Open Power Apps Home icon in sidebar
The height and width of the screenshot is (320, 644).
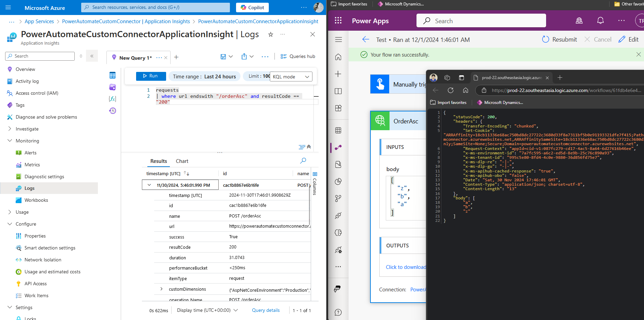click(338, 57)
